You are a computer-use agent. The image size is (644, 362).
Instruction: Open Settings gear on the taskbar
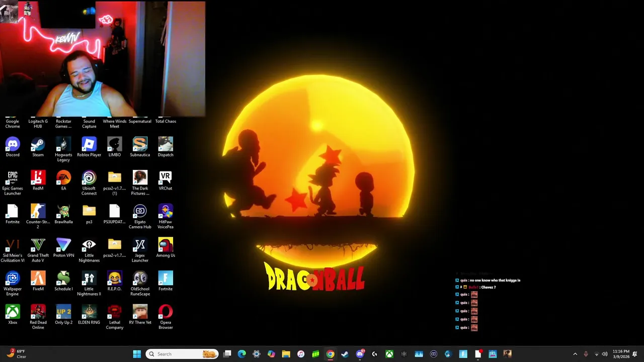coord(257,354)
